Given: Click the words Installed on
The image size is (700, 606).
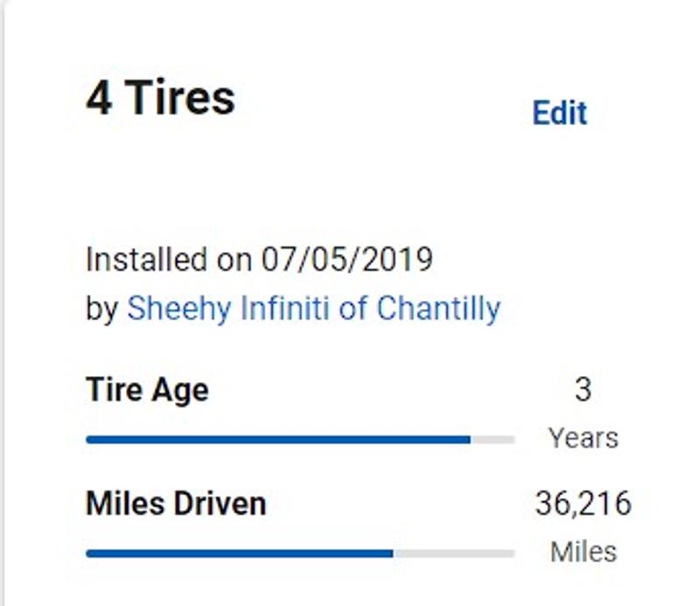Looking at the screenshot, I should [148, 260].
